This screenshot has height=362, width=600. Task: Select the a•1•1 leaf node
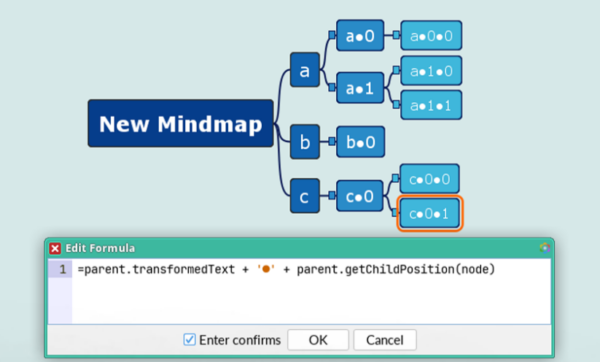(431, 105)
